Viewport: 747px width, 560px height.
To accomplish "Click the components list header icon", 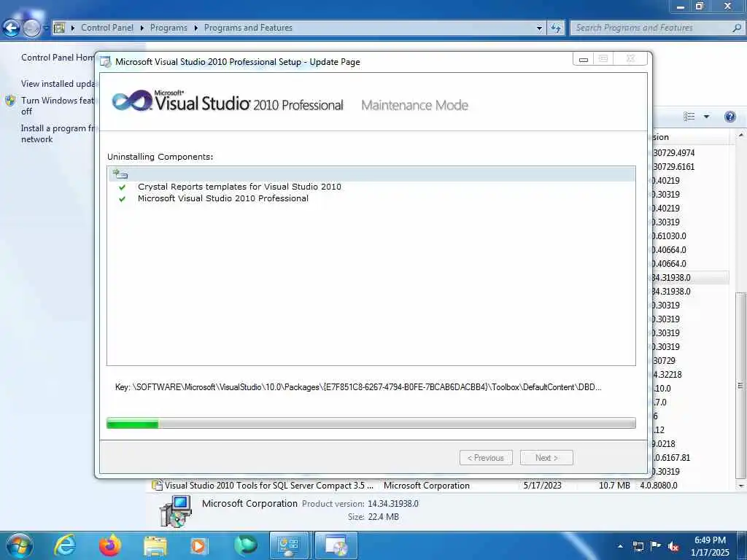I will pos(120,174).
